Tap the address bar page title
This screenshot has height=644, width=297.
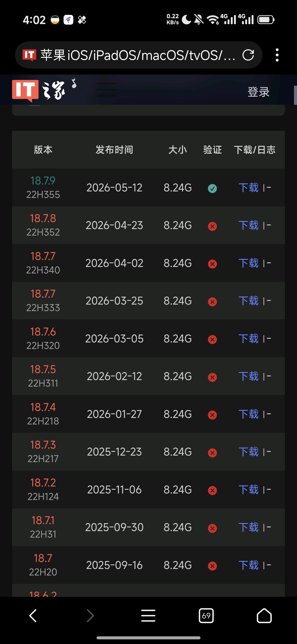click(x=138, y=55)
